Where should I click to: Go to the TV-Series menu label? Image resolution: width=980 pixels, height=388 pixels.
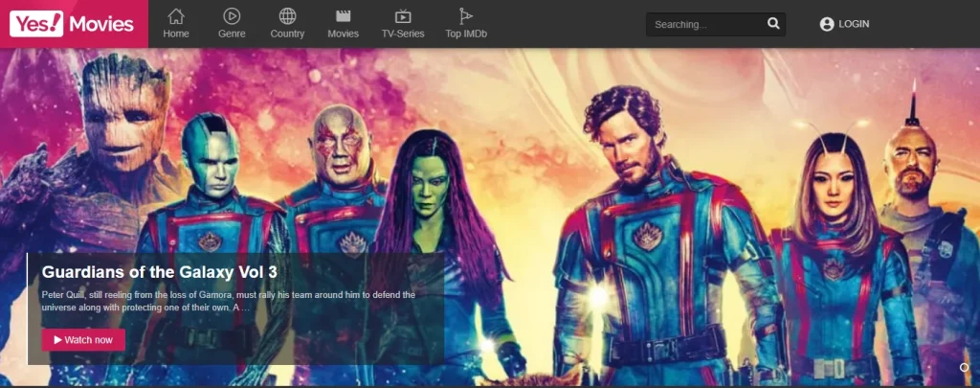(403, 34)
